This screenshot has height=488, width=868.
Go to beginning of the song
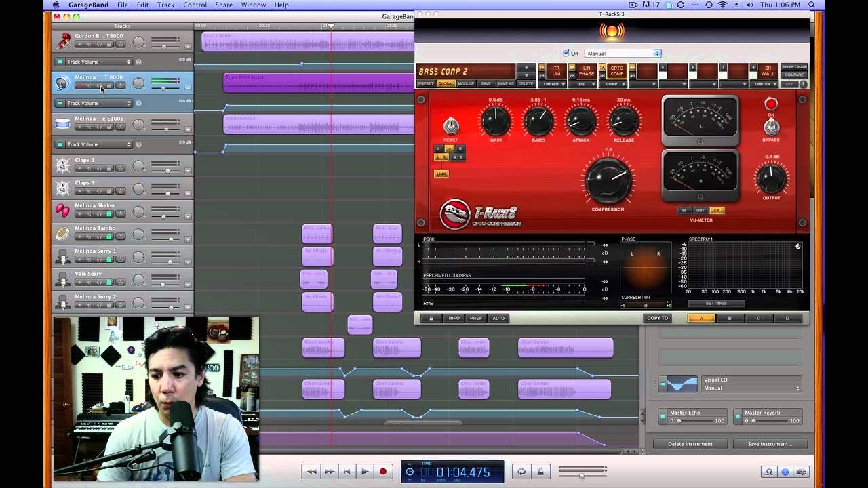[347, 471]
